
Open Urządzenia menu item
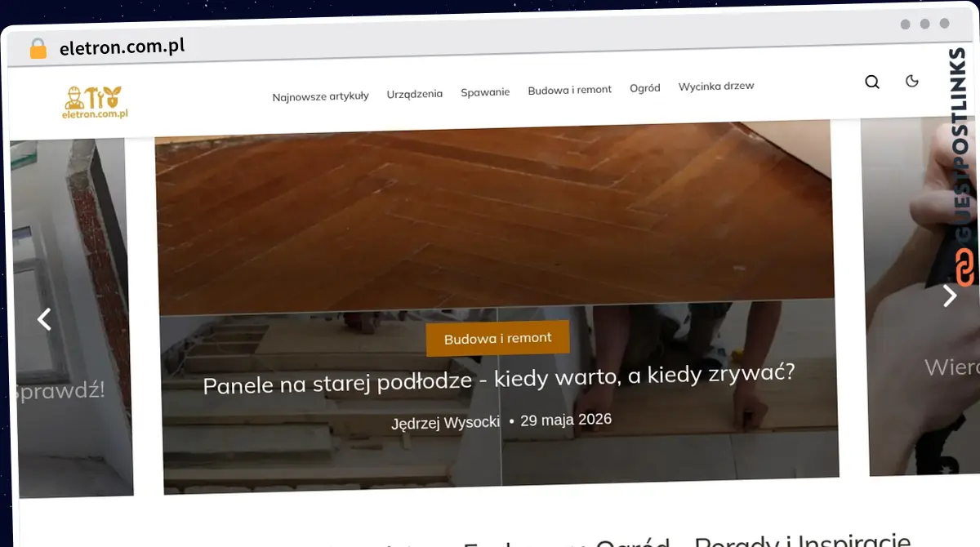pos(415,94)
